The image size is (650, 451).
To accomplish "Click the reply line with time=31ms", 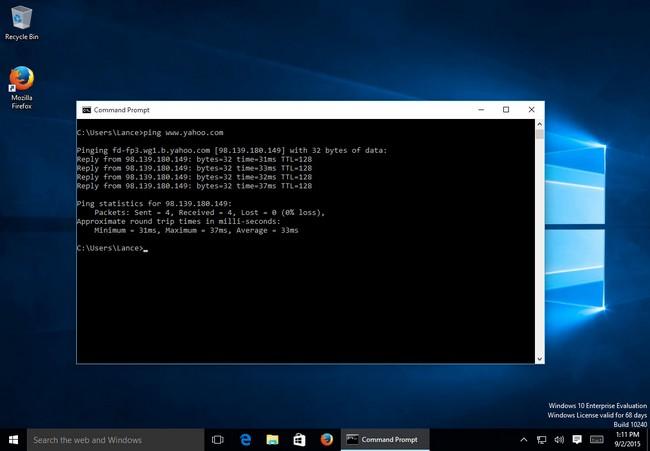I will [194, 159].
